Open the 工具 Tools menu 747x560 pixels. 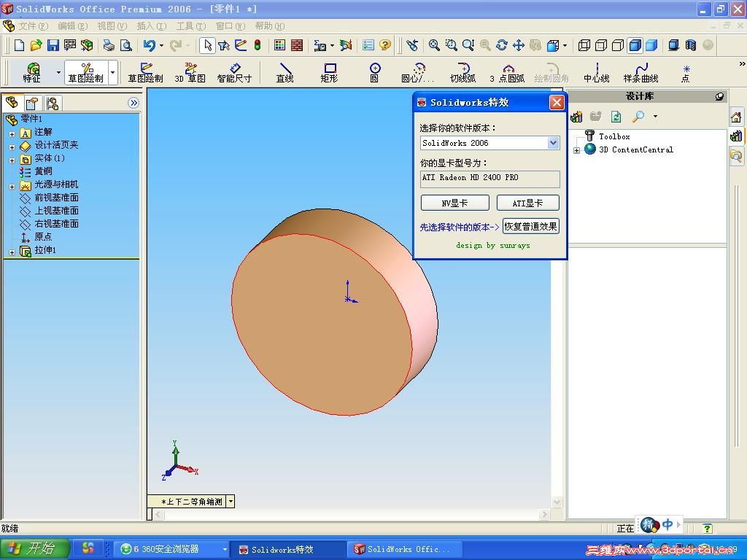pyautogui.click(x=190, y=26)
